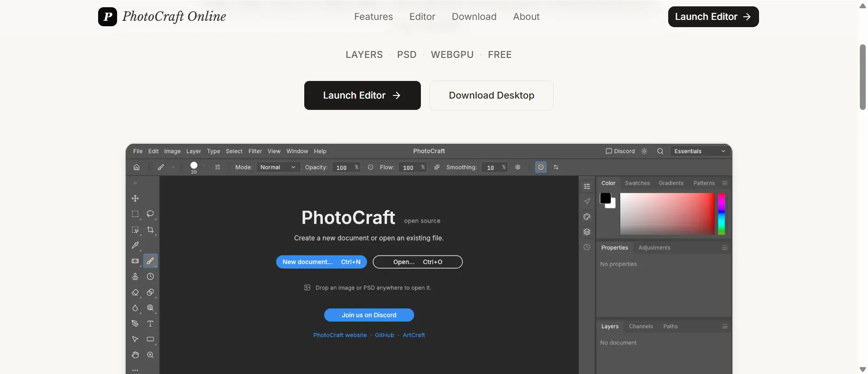Click the central Launch Editor button

363,95
